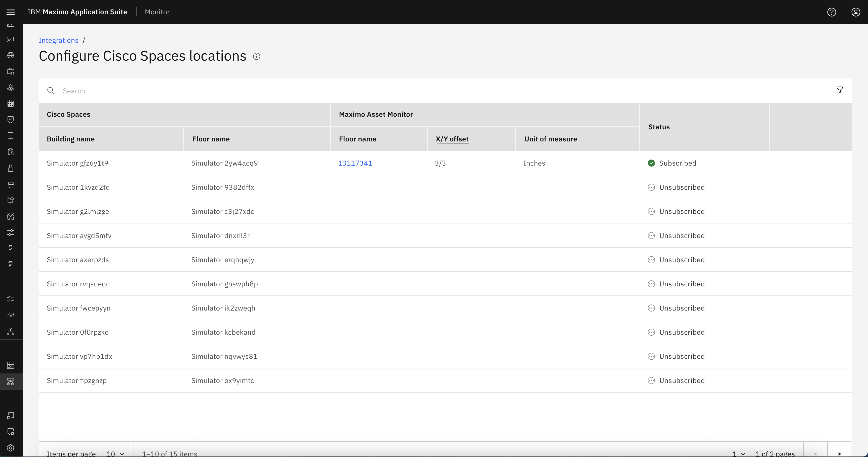Open the clipboard-with-lock sidebar icon
The image size is (868, 457).
11,152
